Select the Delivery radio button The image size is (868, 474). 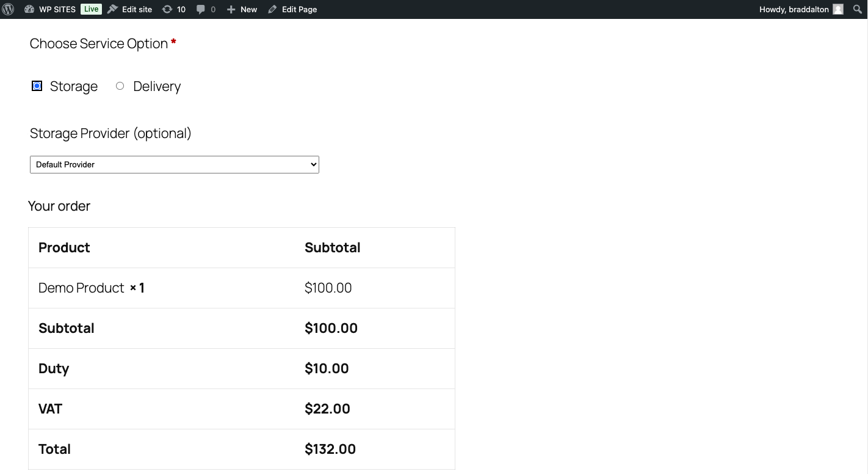click(120, 86)
